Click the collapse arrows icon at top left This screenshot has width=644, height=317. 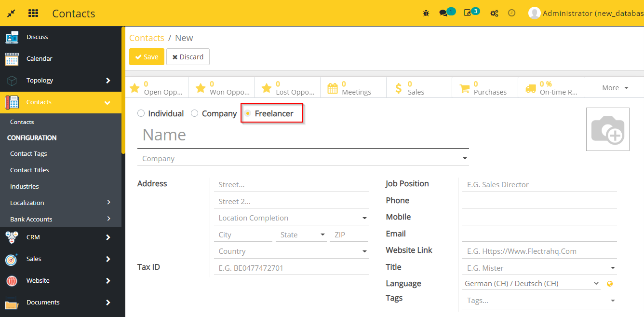pyautogui.click(x=11, y=14)
